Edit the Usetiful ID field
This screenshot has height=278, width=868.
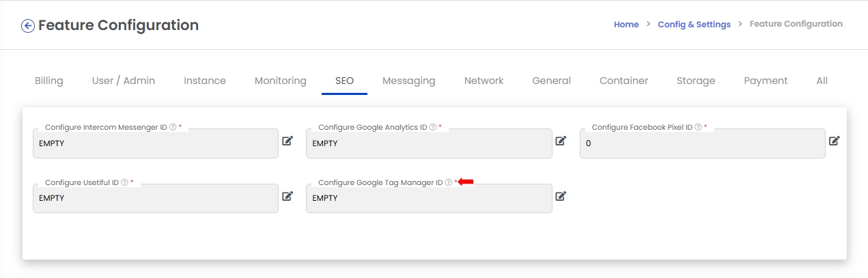[x=288, y=196]
